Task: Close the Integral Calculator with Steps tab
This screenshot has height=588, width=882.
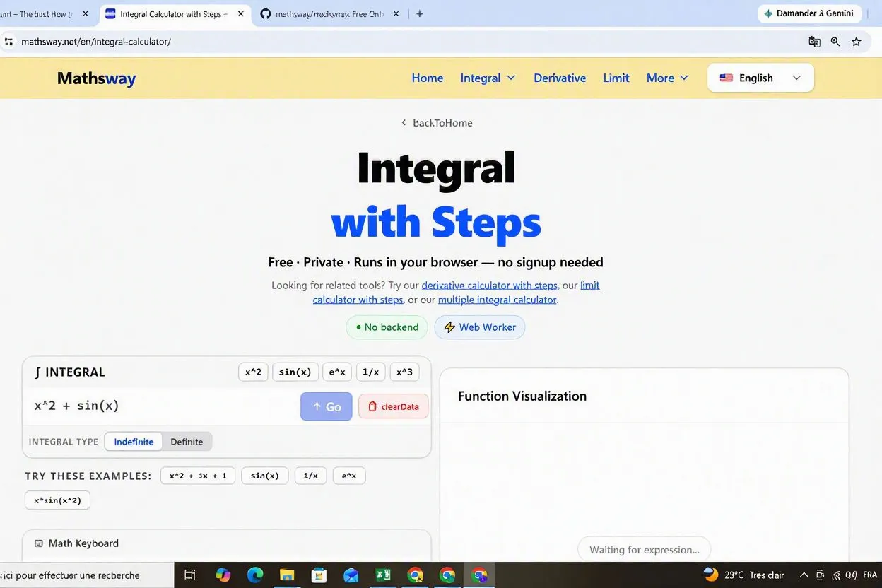Action: pos(241,13)
